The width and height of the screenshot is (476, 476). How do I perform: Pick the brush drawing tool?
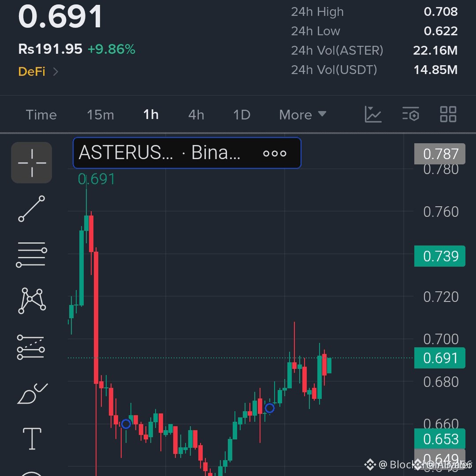(x=32, y=394)
